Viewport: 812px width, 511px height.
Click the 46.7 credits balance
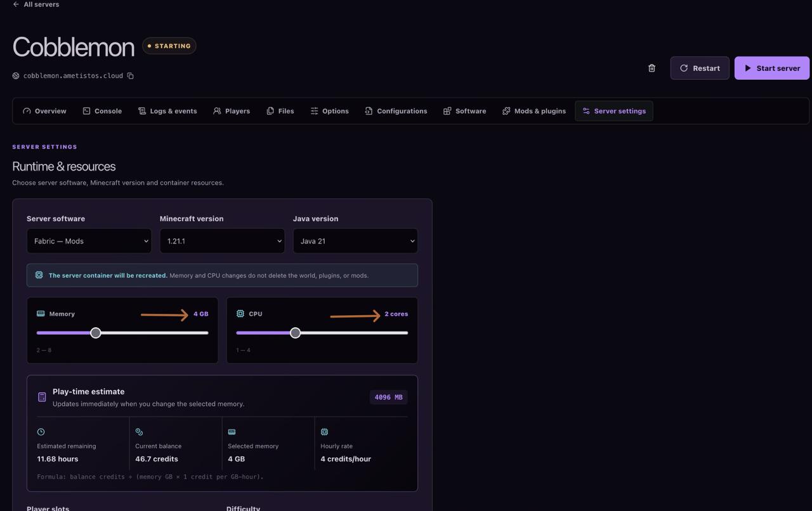coord(157,459)
